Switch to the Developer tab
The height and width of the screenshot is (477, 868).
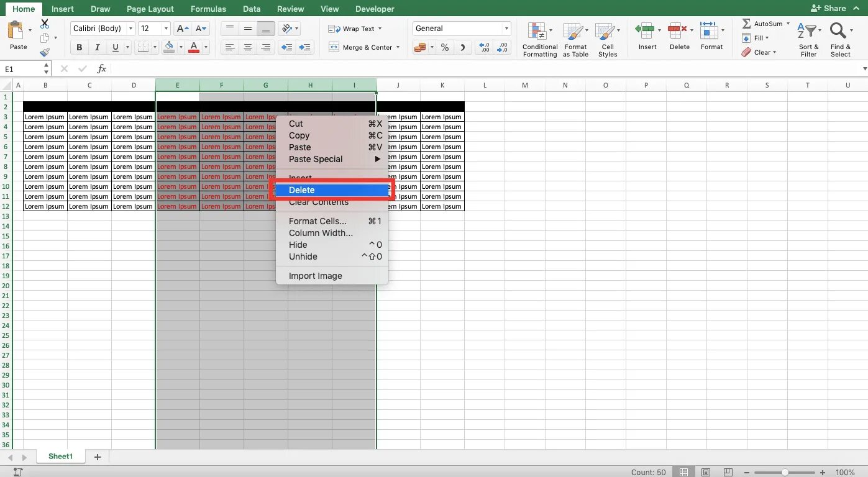pyautogui.click(x=375, y=9)
